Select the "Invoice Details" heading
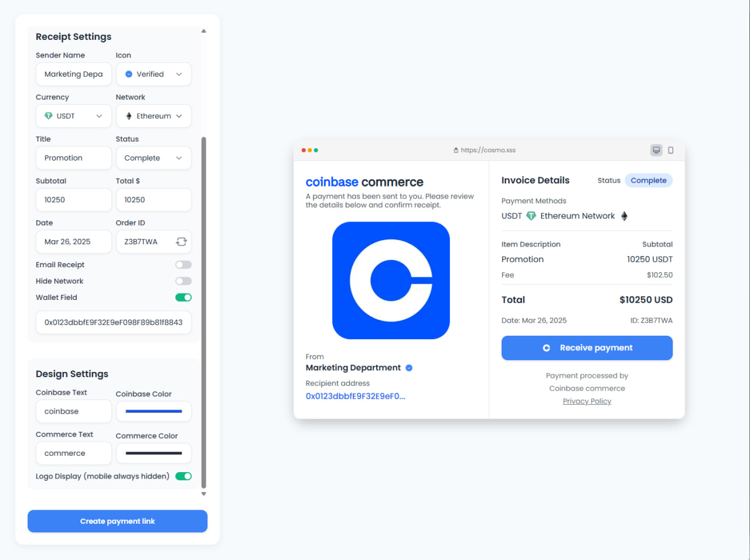 tap(536, 180)
